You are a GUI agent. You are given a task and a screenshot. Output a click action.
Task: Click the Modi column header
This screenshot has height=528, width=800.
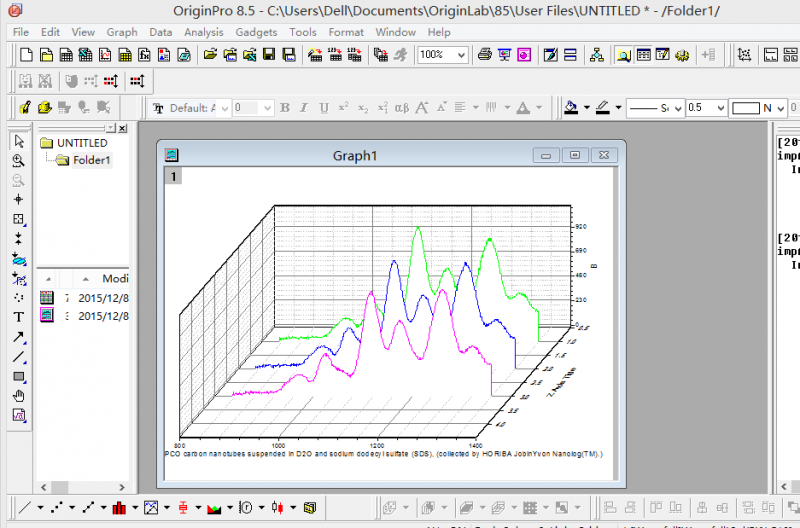[115, 279]
